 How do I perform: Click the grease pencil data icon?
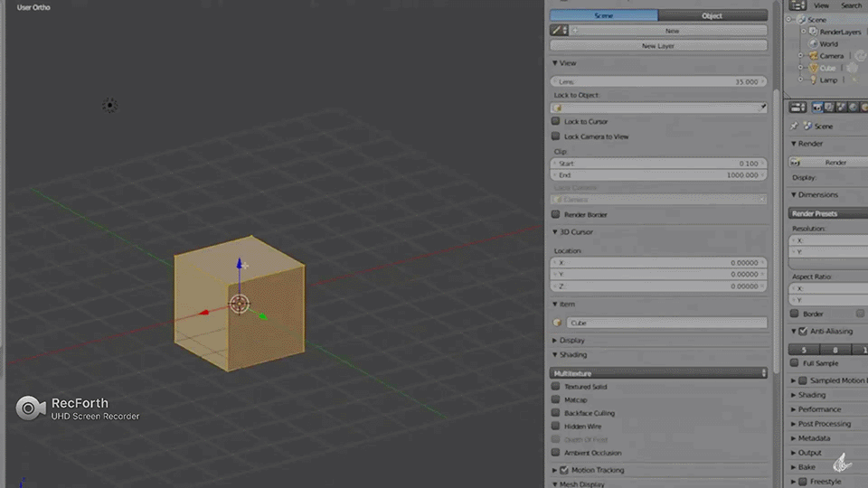(559, 31)
